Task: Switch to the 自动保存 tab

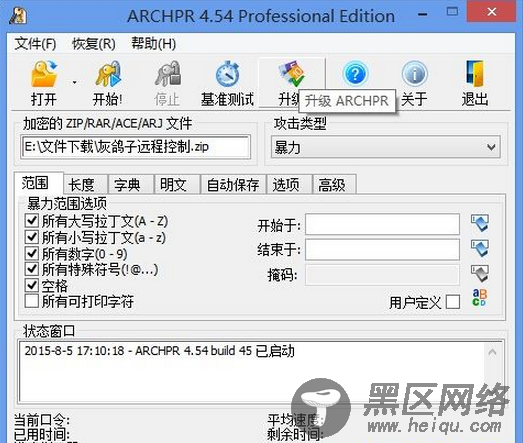Action: (233, 184)
